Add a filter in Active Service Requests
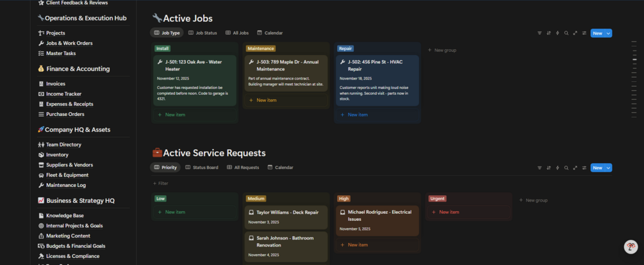Image resolution: width=644 pixels, height=265 pixels. coord(160,183)
